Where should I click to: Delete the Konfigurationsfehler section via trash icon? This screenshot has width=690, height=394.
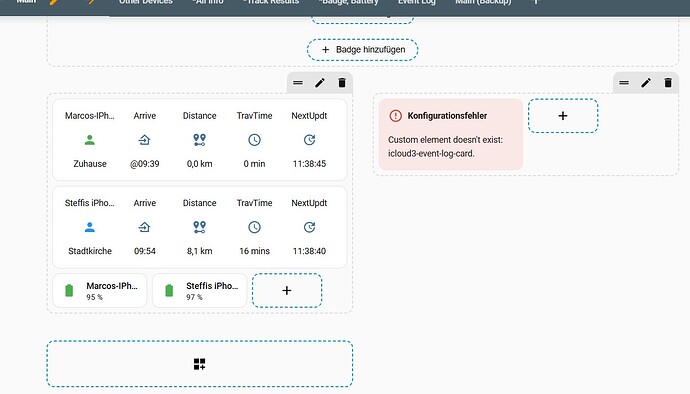tap(668, 83)
